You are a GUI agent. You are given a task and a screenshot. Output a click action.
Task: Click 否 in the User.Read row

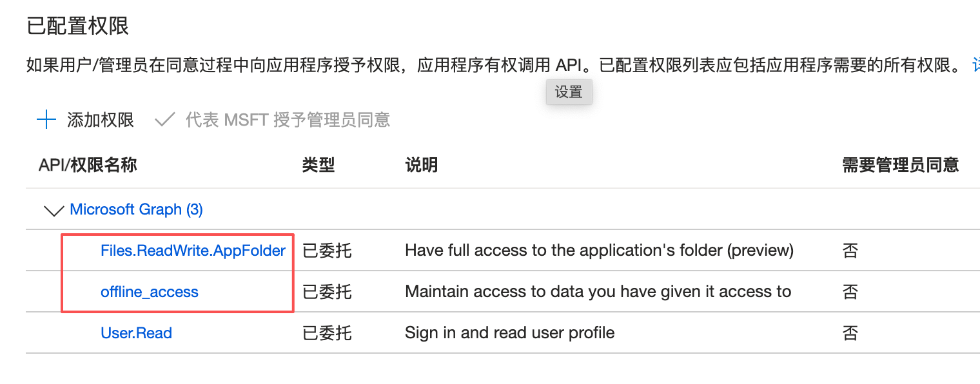[x=850, y=333]
